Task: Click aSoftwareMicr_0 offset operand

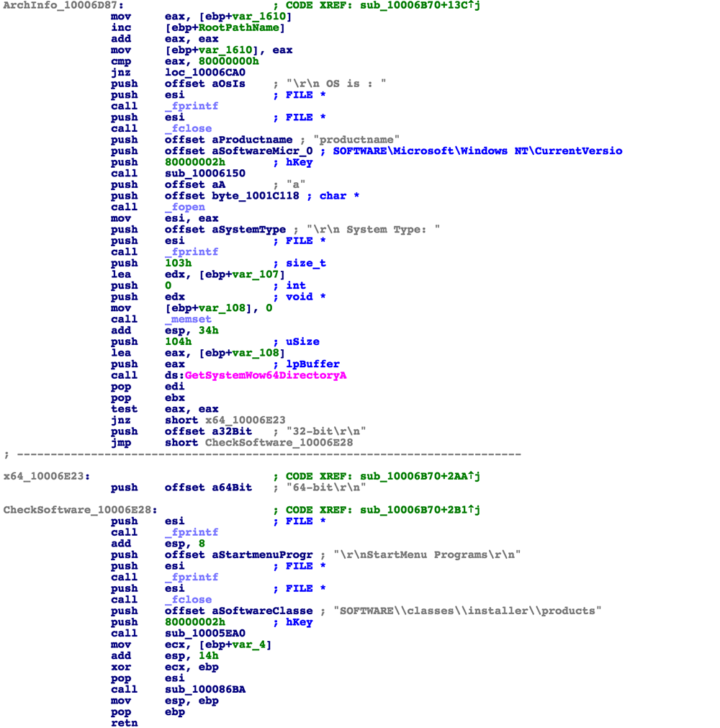Action: pos(262,151)
